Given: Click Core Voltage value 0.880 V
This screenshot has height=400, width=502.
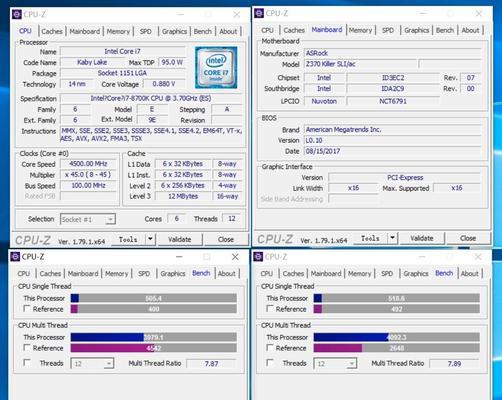Looking at the screenshot, I should coord(164,84).
